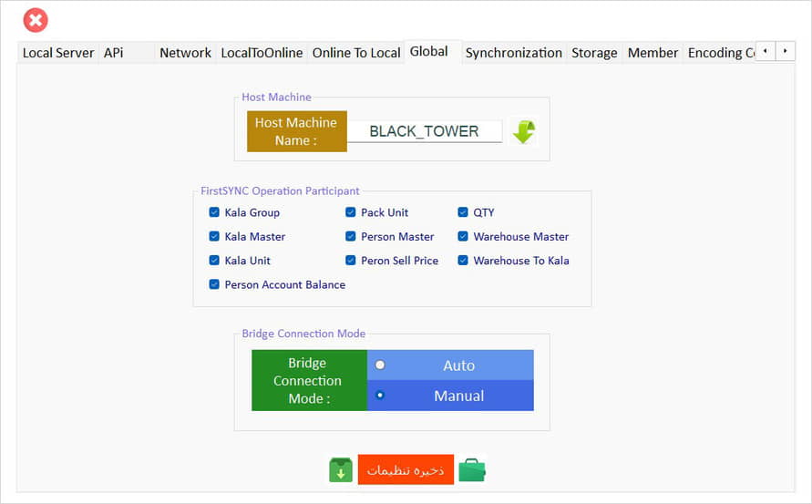Switch to the Local Server tab

(58, 53)
